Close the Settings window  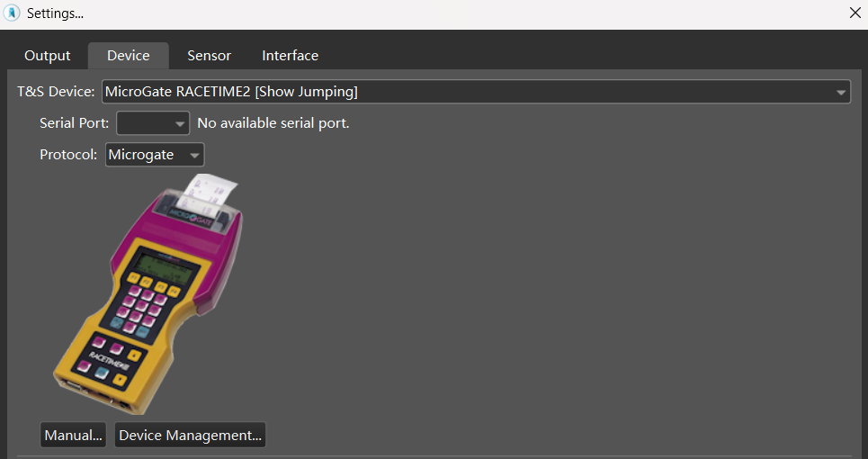point(855,13)
